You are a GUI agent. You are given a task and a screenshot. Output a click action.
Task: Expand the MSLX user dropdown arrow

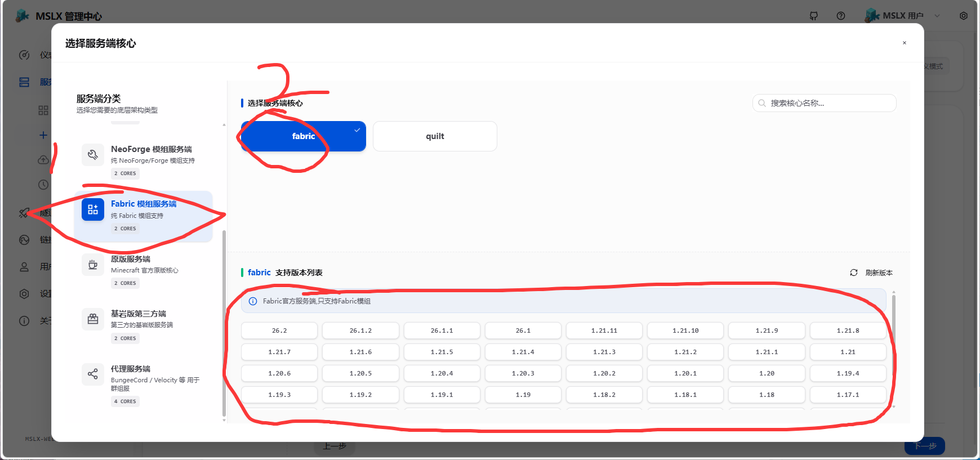pos(937,16)
